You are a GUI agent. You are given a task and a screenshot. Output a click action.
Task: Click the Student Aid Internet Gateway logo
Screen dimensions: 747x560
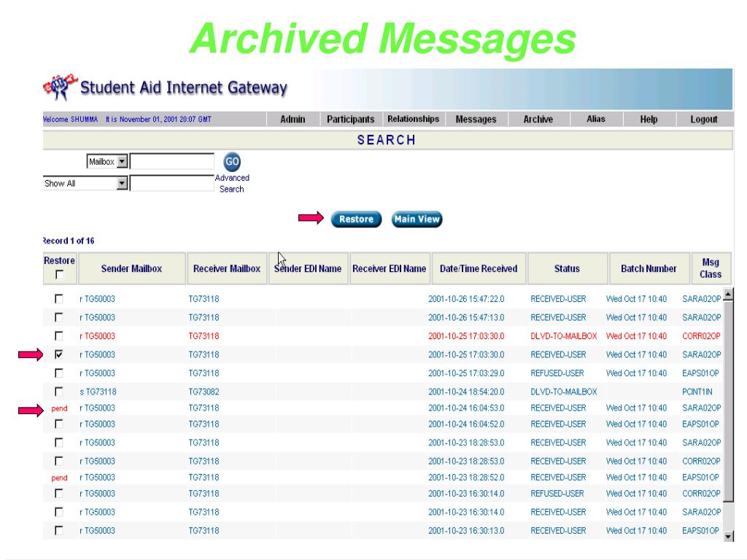[x=165, y=87]
